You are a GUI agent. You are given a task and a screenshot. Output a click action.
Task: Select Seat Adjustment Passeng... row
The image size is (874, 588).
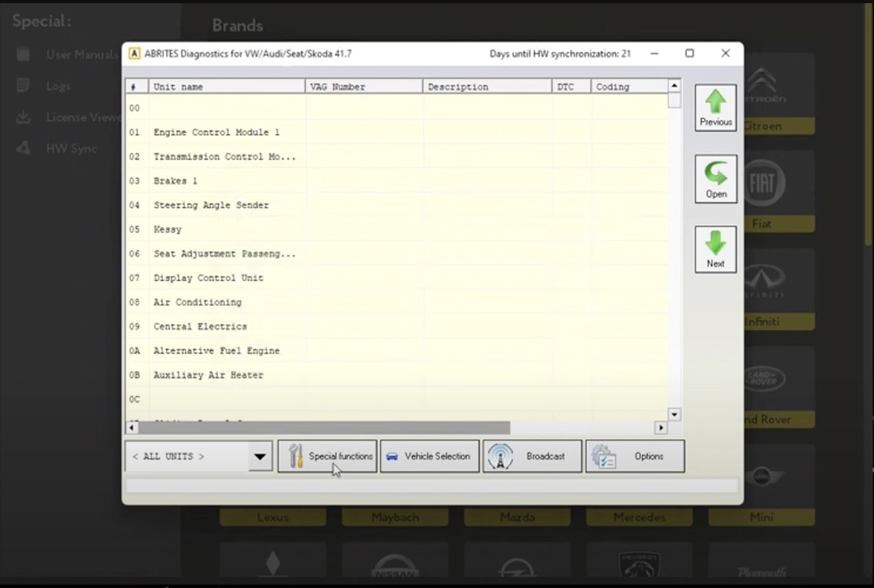[x=397, y=254]
